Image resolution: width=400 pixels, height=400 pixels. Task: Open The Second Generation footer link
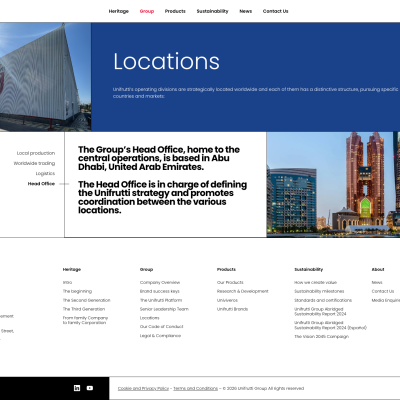[87, 300]
